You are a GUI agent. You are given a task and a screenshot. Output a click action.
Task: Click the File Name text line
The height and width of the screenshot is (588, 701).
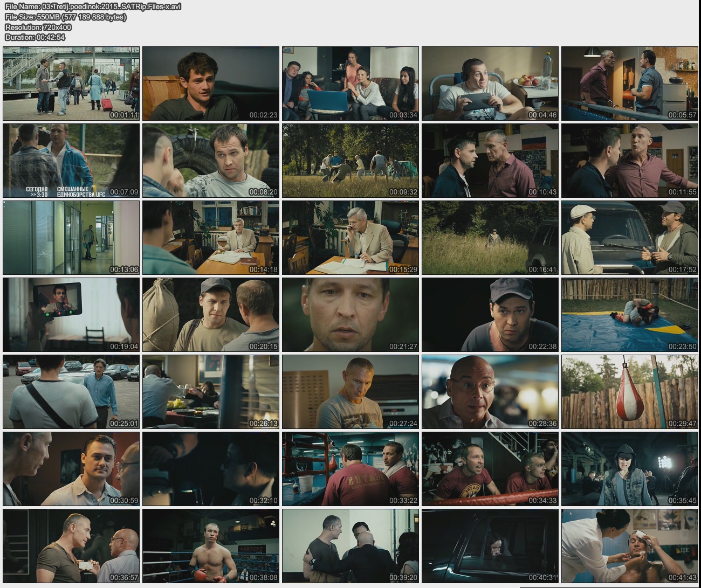point(93,6)
